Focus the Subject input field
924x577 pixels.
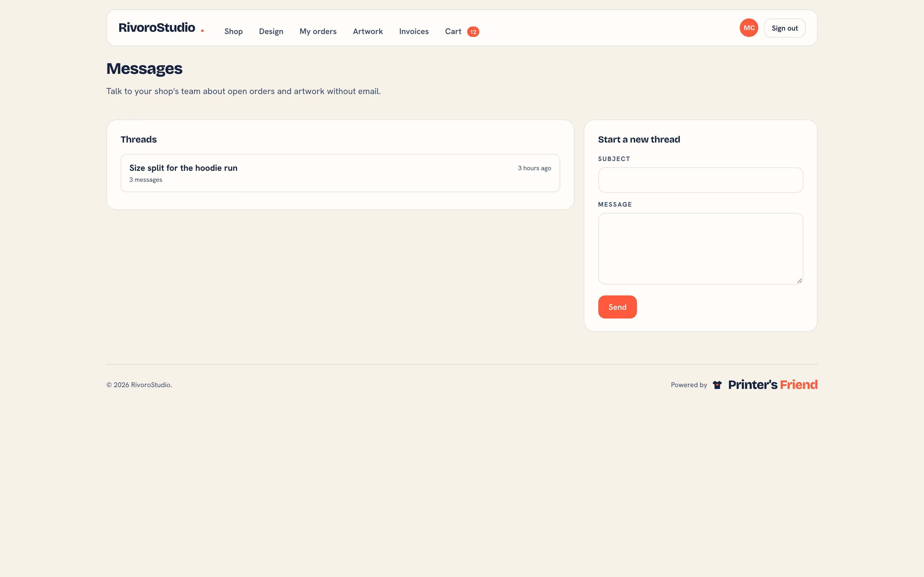(x=700, y=180)
